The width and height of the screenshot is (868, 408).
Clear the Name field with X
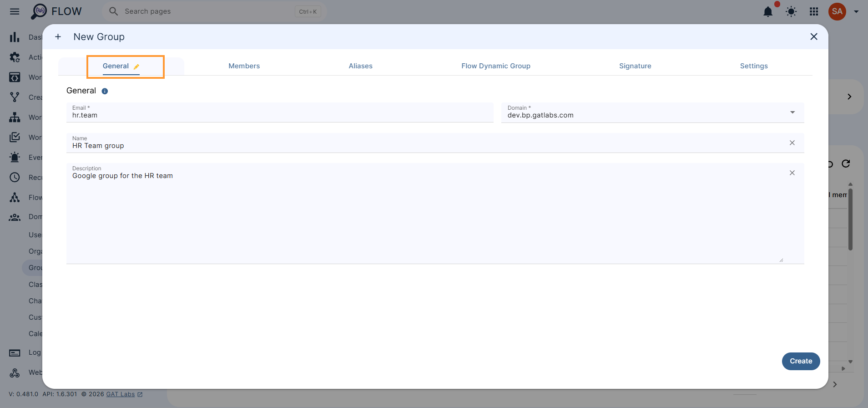[x=792, y=143]
